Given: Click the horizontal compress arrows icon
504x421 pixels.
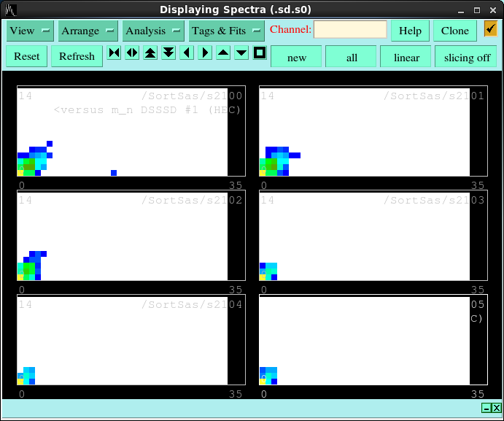Looking at the screenshot, I should click(x=114, y=53).
